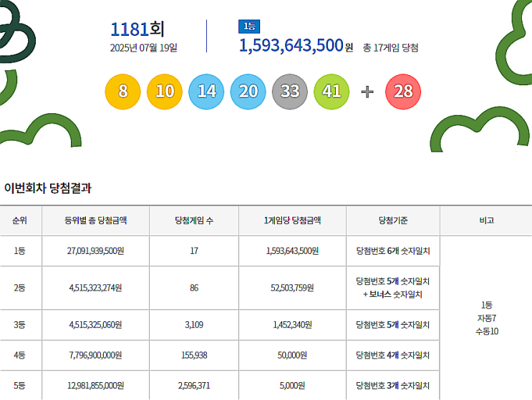Image resolution: width=532 pixels, height=400 pixels.
Task: Click the 86 winning games cell
Action: click(x=194, y=288)
